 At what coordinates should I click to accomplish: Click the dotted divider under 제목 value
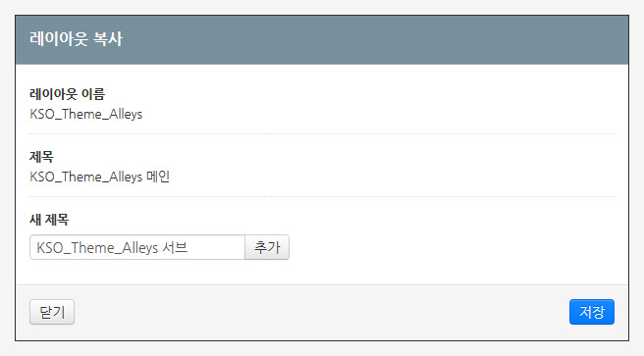[x=322, y=196]
